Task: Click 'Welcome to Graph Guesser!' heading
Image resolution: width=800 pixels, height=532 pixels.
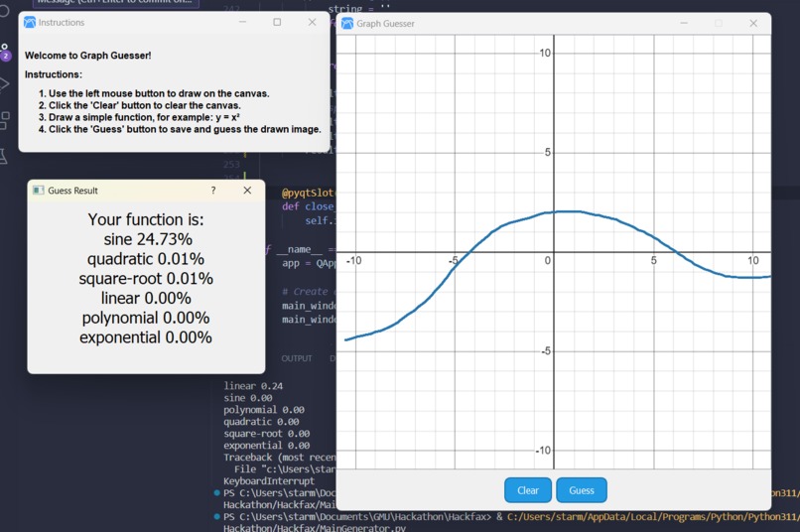Action: coord(87,56)
